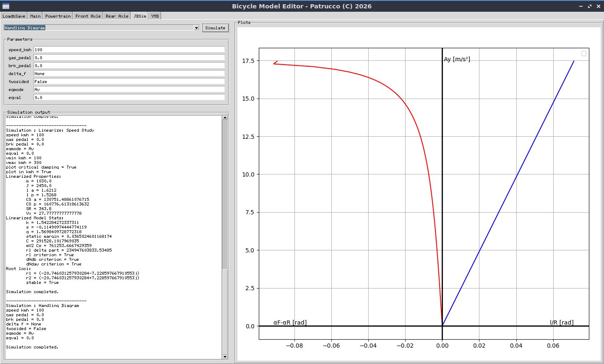
Task: Switch to the Front Axle tab
Action: tap(88, 16)
